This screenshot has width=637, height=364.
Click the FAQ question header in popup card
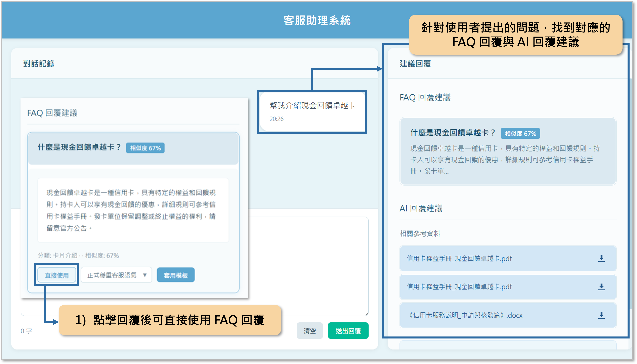(79, 147)
